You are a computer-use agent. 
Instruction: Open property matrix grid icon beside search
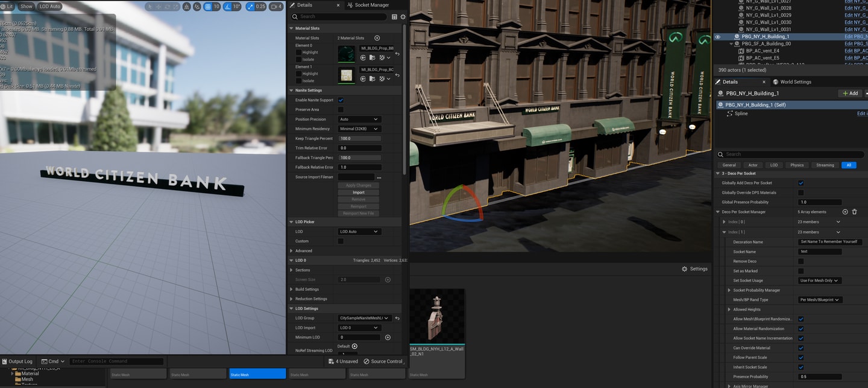point(394,17)
